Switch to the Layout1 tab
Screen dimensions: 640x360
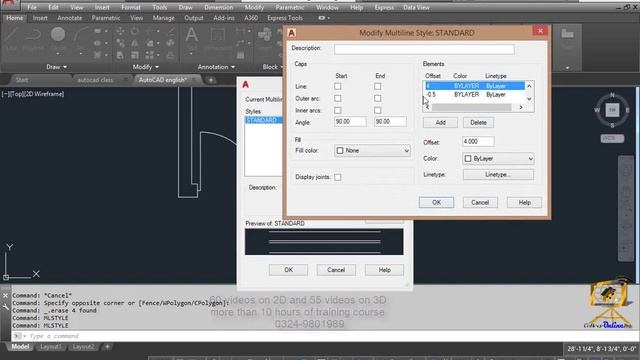[51, 347]
